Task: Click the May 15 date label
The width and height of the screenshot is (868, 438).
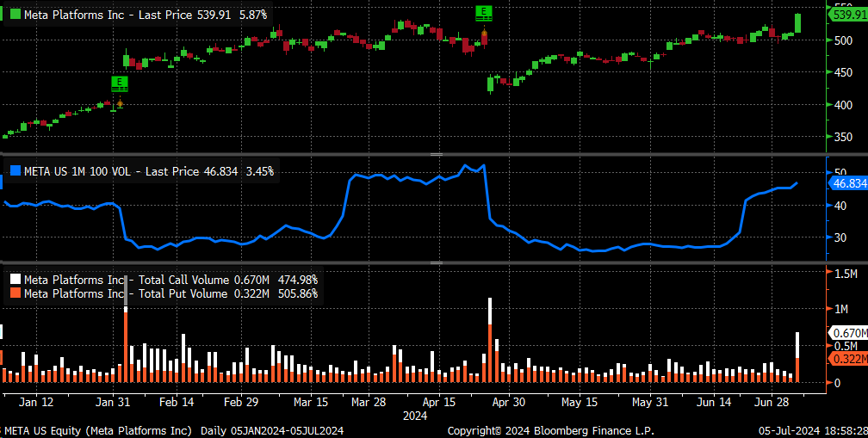Action: [579, 401]
